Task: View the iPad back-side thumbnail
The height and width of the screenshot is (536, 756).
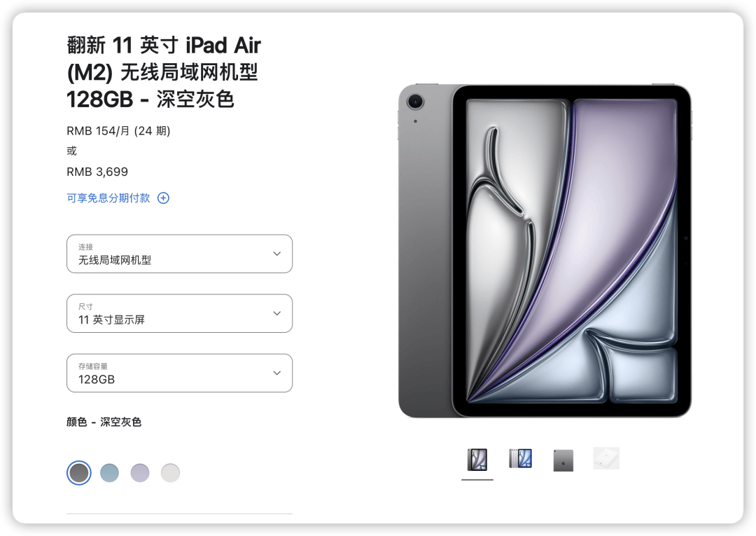Action: pos(563,460)
